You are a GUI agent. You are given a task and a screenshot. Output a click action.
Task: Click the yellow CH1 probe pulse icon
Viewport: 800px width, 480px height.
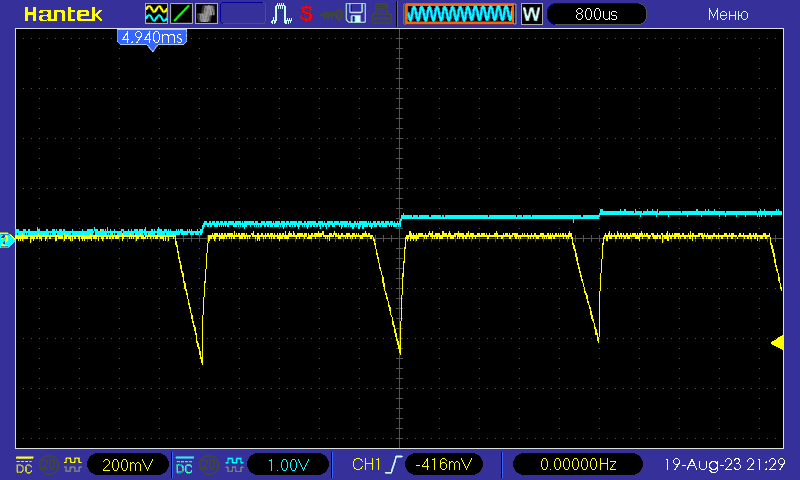pos(72,465)
